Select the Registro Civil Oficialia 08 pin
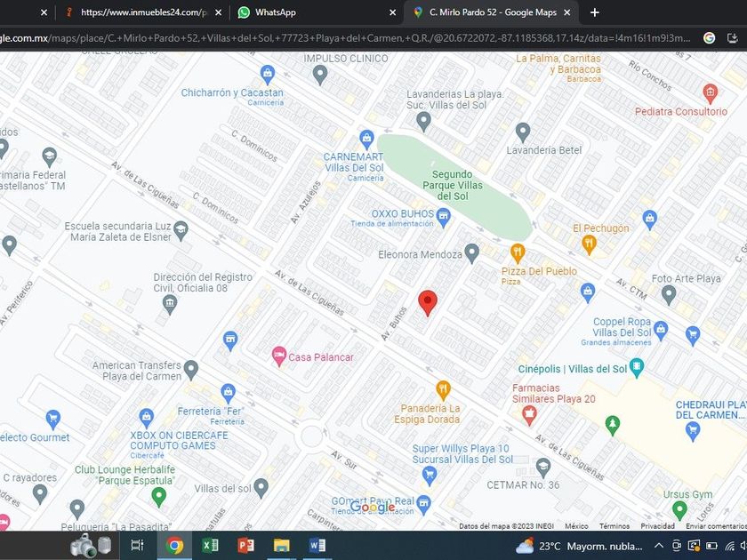The image size is (747, 560). tap(170, 304)
